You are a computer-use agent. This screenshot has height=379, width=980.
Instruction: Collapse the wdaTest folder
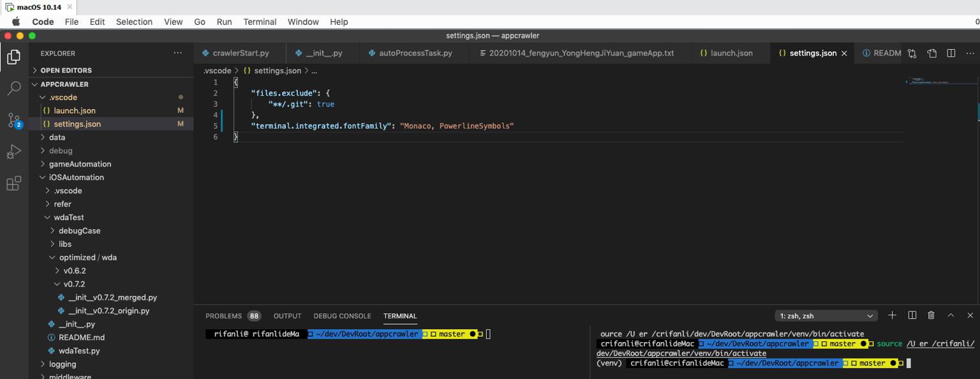(111, 218)
